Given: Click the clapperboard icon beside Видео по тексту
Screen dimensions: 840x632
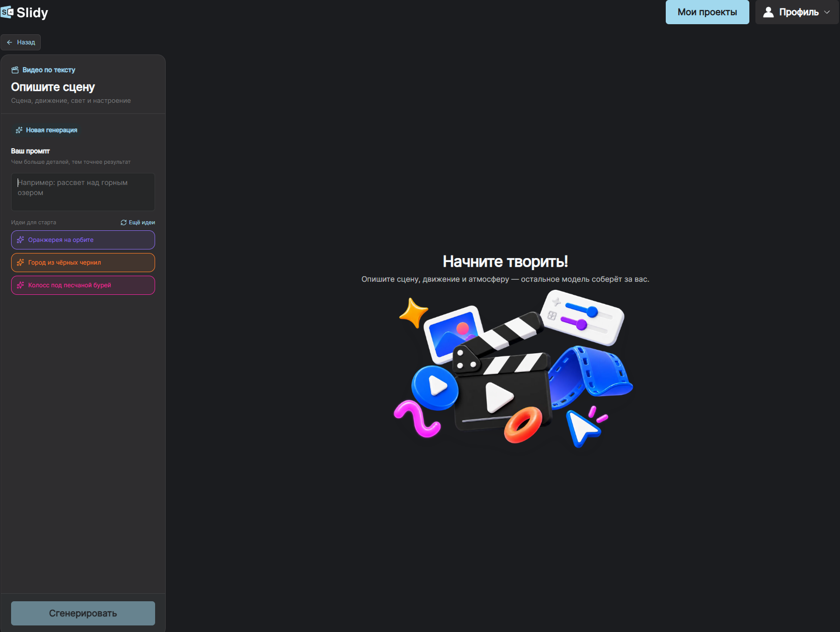Looking at the screenshot, I should 15,70.
